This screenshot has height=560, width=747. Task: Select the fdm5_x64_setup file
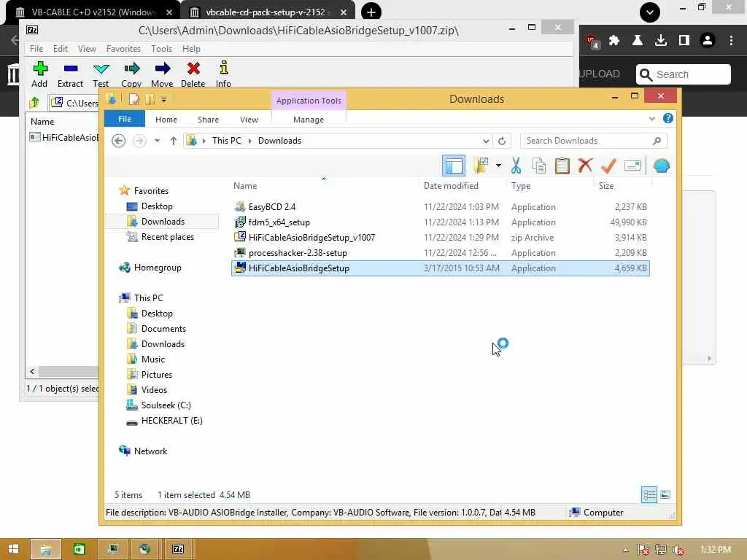pos(440,222)
